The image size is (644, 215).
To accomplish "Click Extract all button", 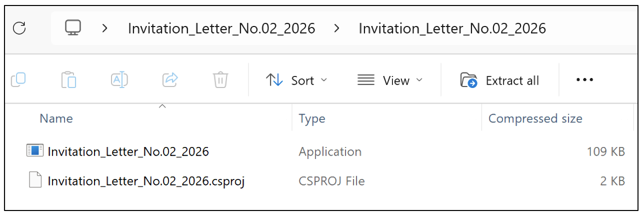I will (499, 80).
